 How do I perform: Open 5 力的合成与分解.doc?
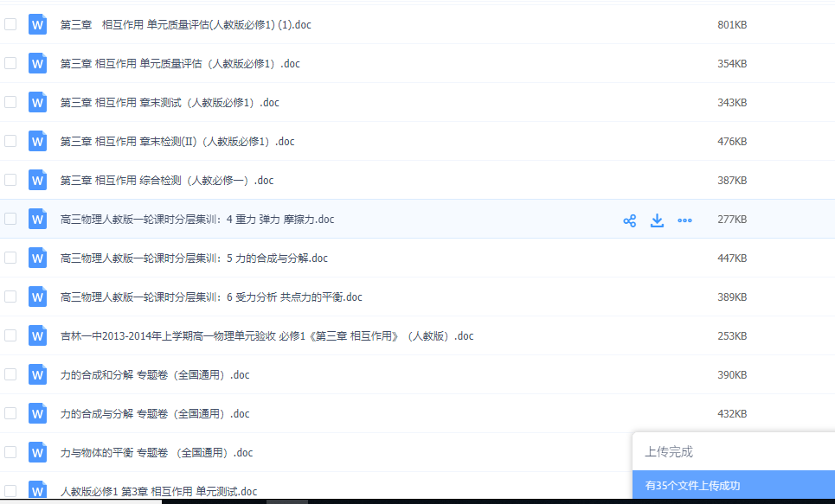(194, 258)
